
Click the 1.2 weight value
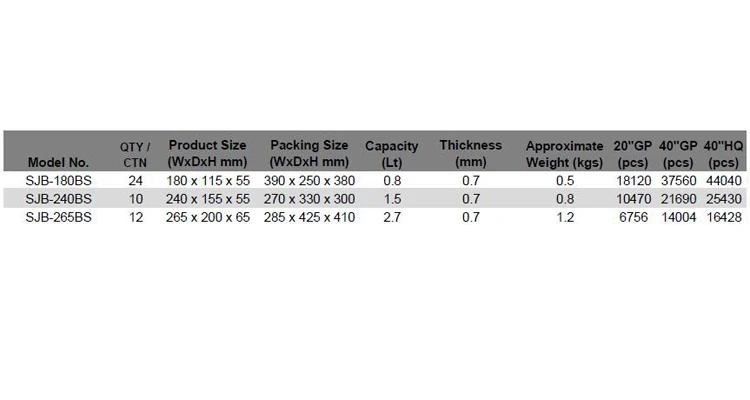coord(565,217)
